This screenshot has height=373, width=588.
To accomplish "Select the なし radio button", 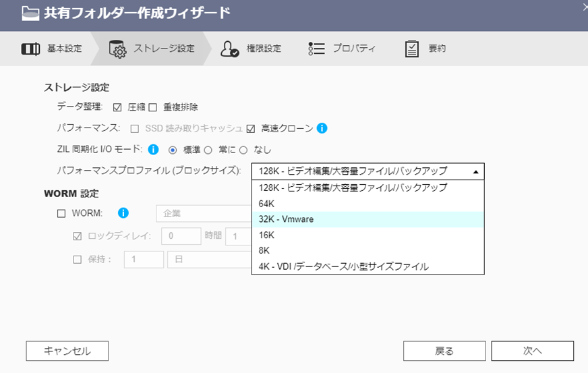I will 243,150.
